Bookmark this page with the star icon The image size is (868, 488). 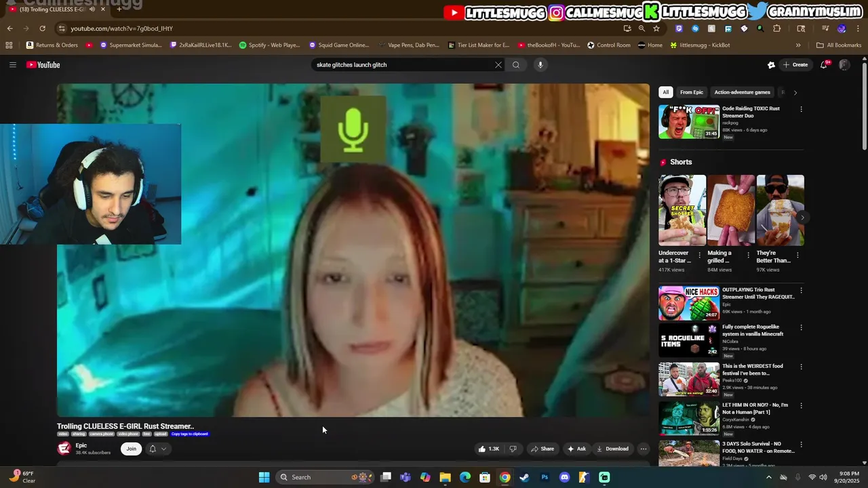tap(656, 28)
